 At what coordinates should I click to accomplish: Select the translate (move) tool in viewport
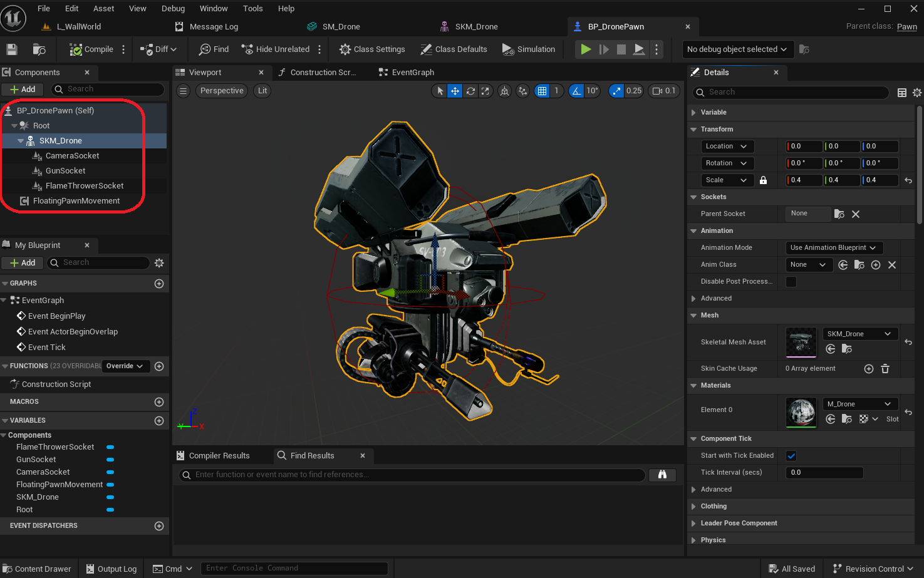click(x=455, y=91)
